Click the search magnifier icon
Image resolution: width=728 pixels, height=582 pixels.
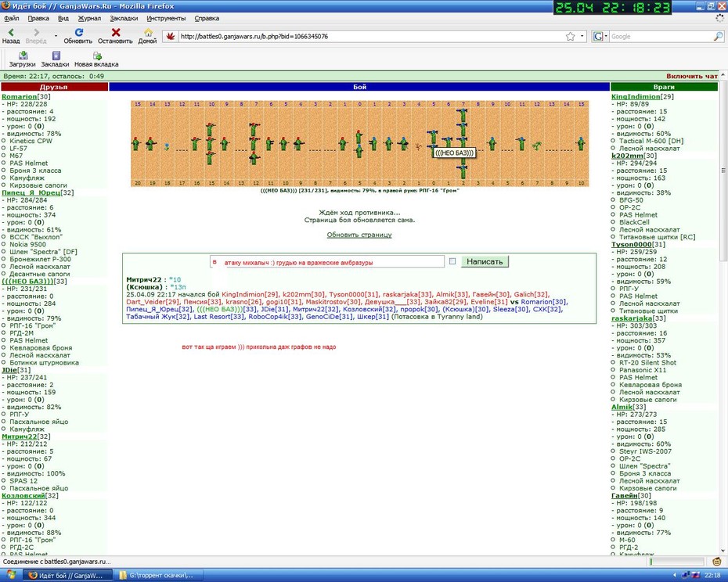pyautogui.click(x=718, y=36)
